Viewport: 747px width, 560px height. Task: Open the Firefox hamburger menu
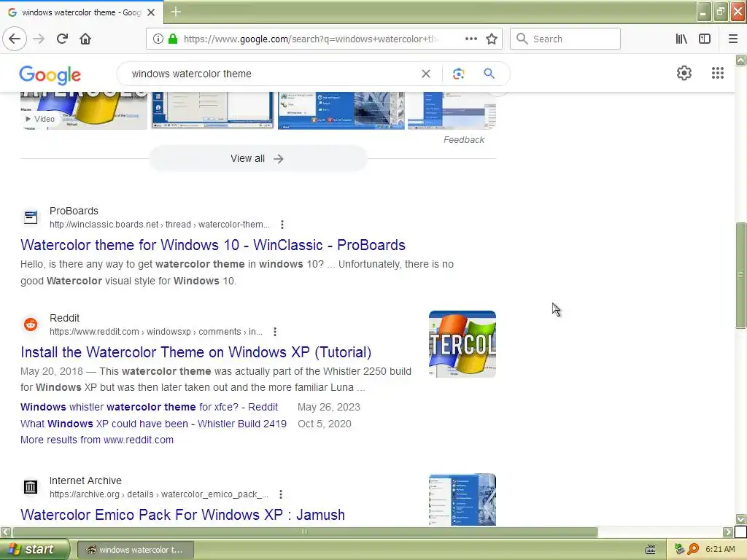733,39
